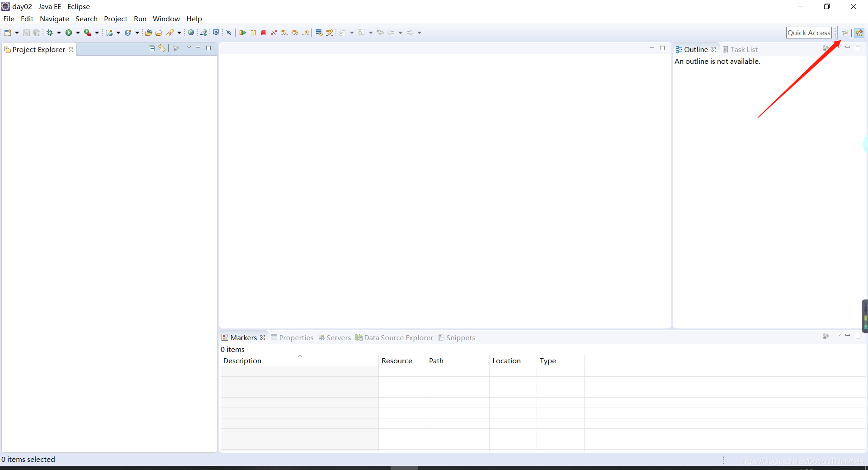
Task: Open the Web Browser globe icon
Action: point(191,33)
